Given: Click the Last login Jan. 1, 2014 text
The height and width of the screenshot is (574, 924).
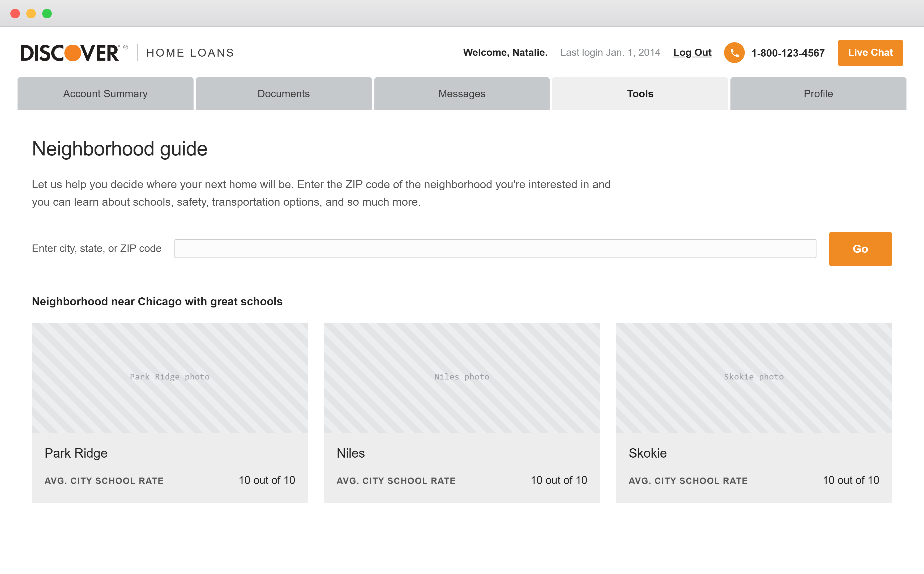Looking at the screenshot, I should pos(610,53).
